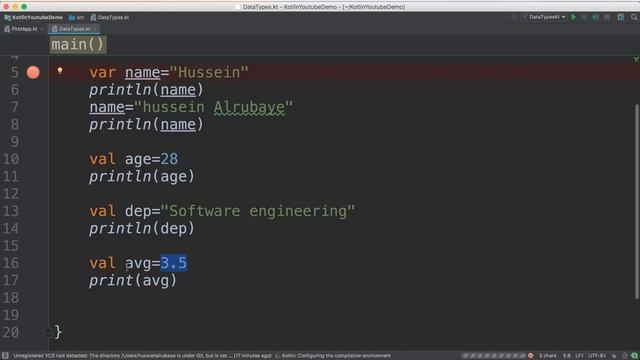640x360 pixels.
Task: Click the Stop icon in the toolbar
Action: tap(607, 17)
